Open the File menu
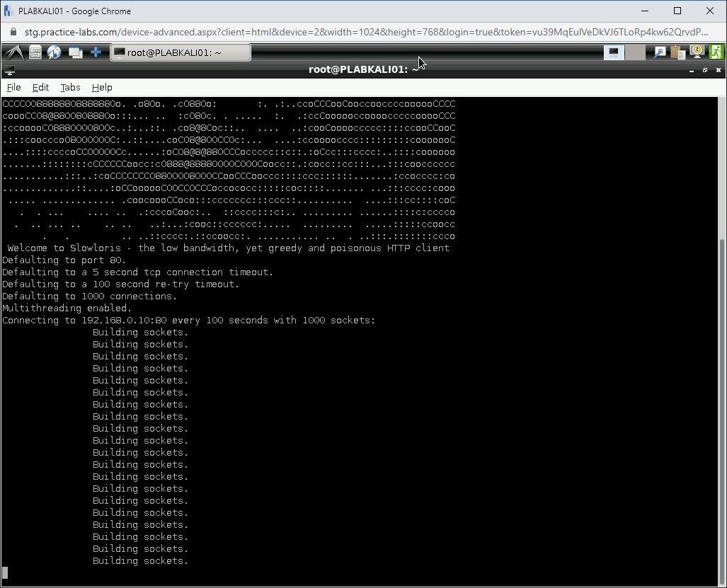 [x=13, y=87]
